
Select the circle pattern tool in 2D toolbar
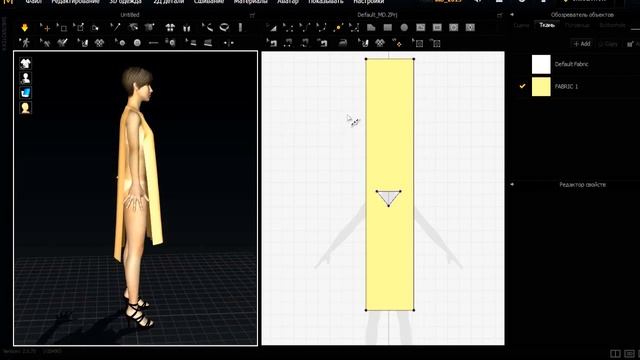point(404,27)
